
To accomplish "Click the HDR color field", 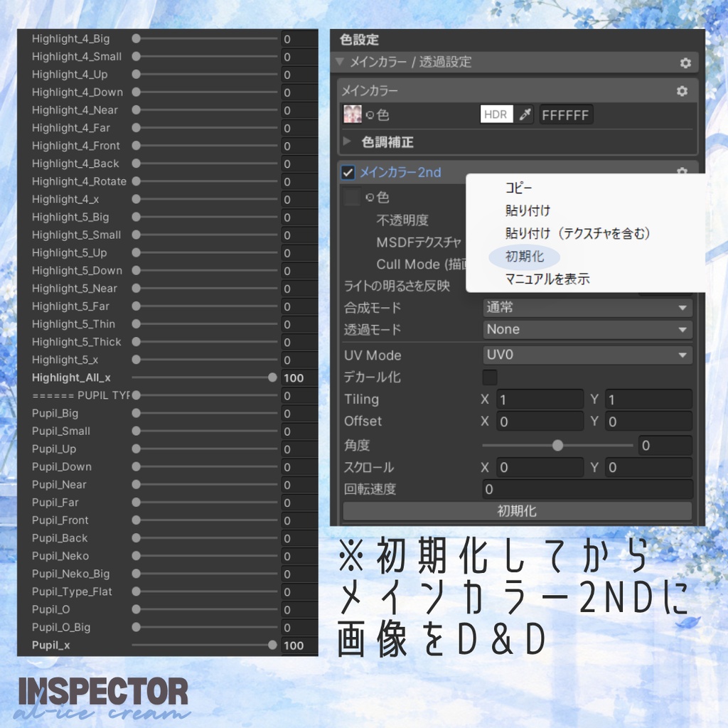I will pyautogui.click(x=496, y=114).
